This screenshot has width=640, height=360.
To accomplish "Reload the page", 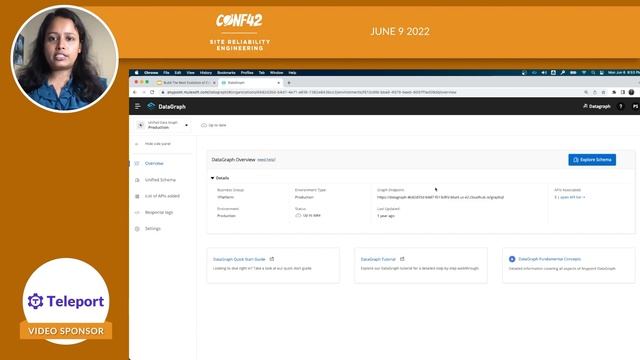I will 152,92.
